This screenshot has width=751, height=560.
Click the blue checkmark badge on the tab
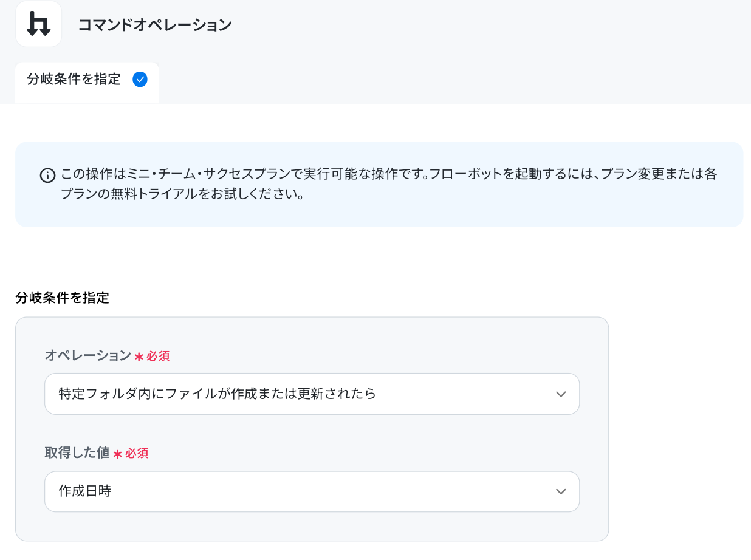140,80
